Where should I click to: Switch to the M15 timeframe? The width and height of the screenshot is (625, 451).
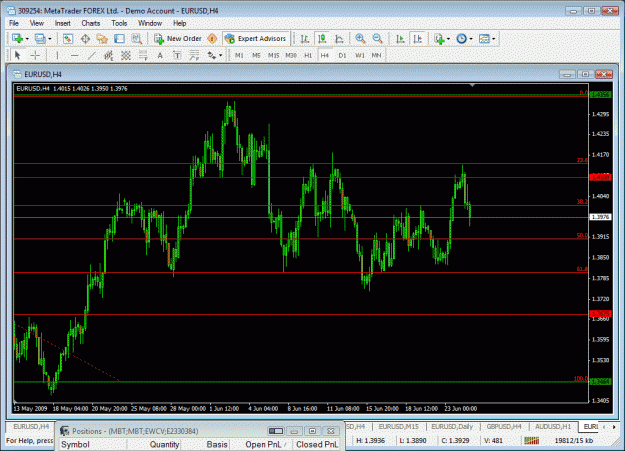[273, 55]
